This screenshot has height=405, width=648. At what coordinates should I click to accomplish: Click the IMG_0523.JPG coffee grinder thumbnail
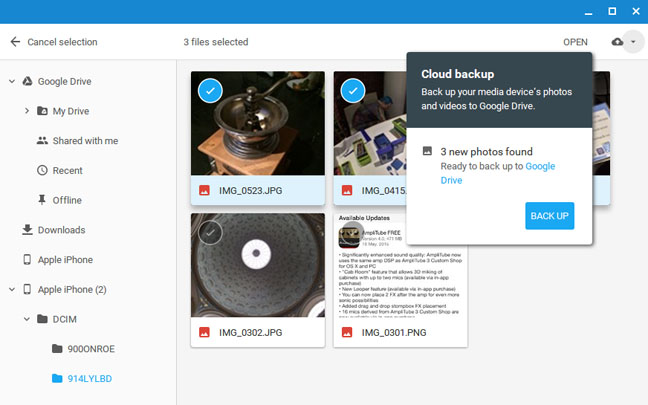[258, 123]
